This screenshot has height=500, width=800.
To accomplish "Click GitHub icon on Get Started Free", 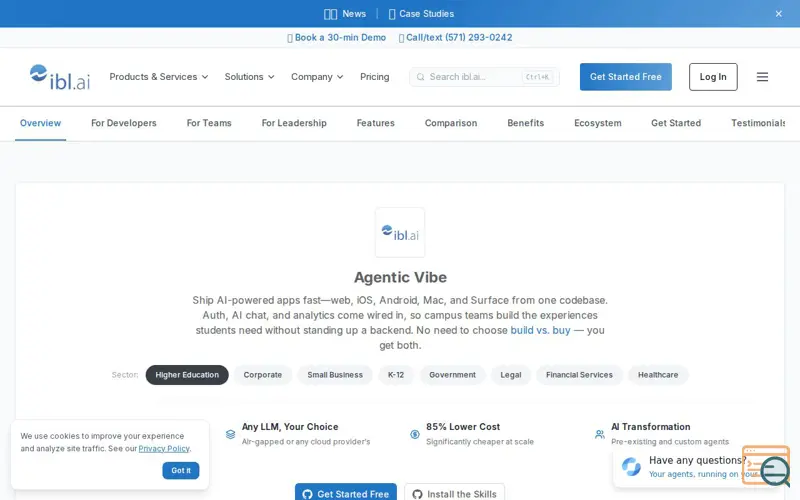I will point(307,494).
